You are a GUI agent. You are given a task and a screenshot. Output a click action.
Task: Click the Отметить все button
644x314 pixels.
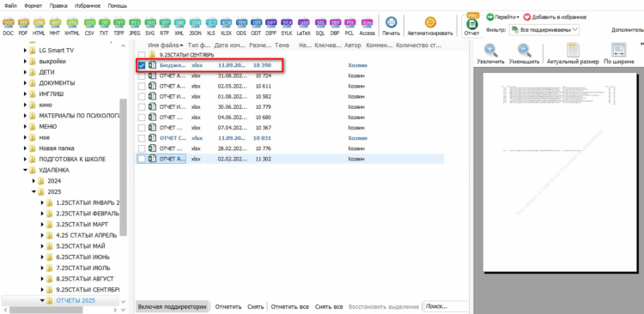pos(290,306)
